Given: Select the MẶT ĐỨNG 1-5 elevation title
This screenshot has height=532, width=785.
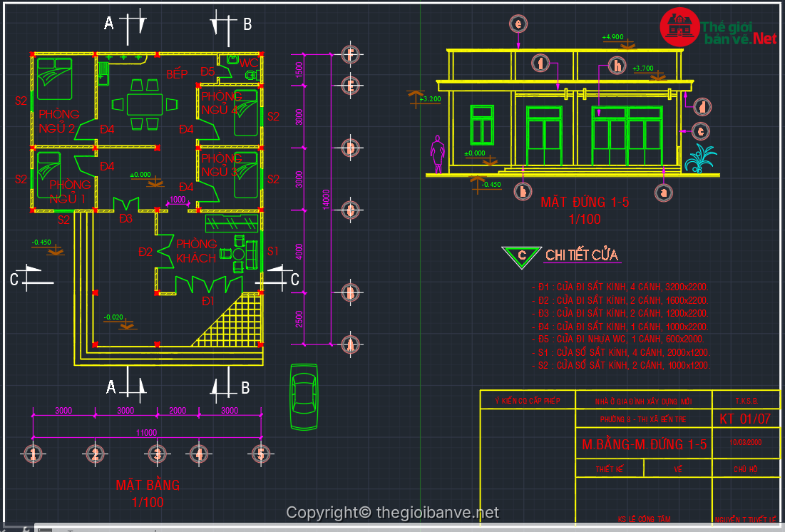Looking at the screenshot, I should 585,202.
